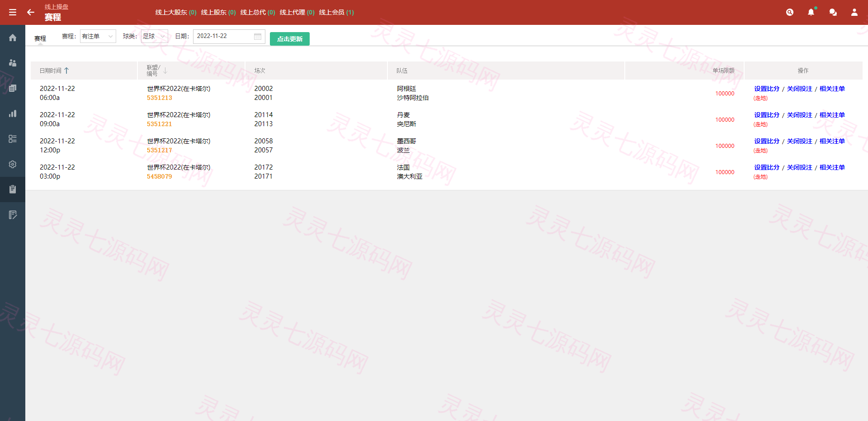Select the 线上大股东 (0) tab
Viewport: 868px width, 421px height.
coord(176,12)
